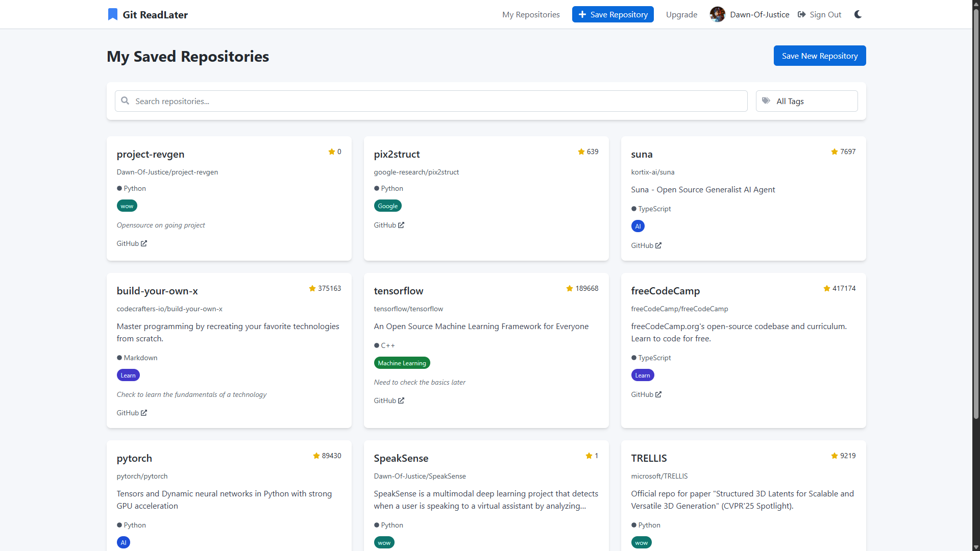Click Save Repository in the top bar
The image size is (980, 551).
[x=612, y=14]
